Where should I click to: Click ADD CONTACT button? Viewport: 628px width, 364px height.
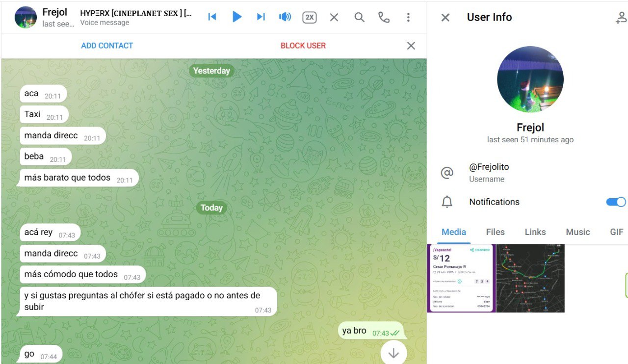coord(107,46)
